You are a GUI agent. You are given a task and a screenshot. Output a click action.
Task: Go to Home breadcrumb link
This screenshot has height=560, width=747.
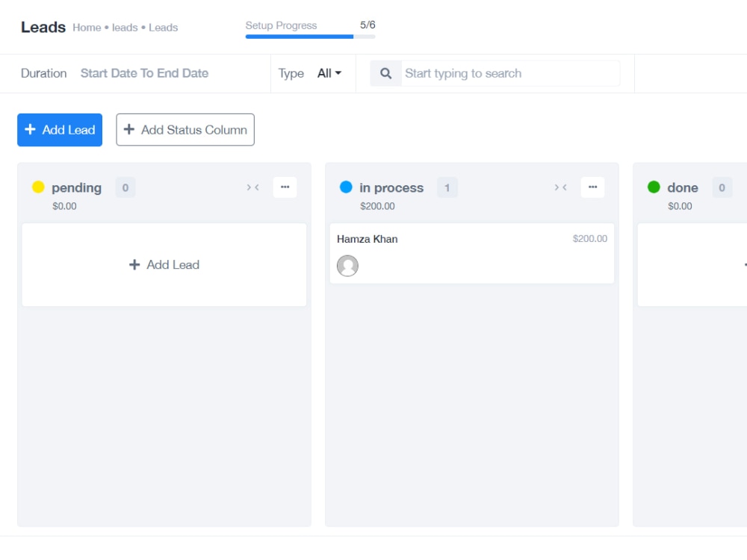tap(87, 28)
